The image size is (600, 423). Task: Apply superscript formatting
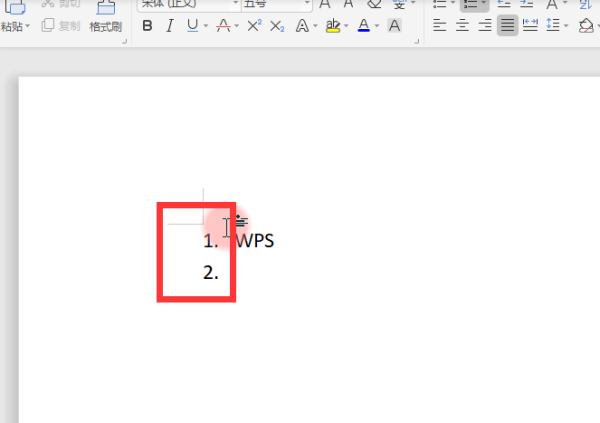254,26
